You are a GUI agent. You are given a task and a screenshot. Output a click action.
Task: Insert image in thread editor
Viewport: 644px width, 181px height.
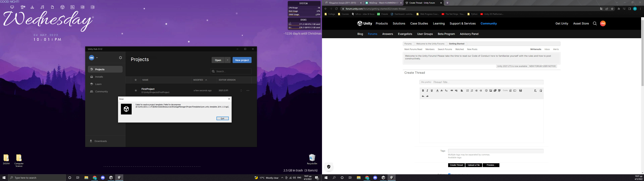(491, 90)
